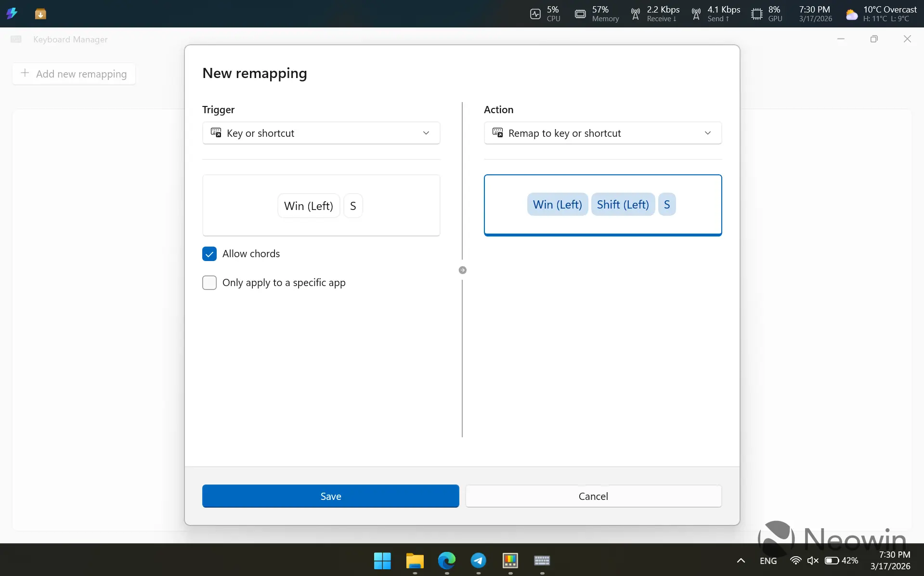Click the network Receive antenna icon
The image size is (924, 576).
click(x=636, y=14)
